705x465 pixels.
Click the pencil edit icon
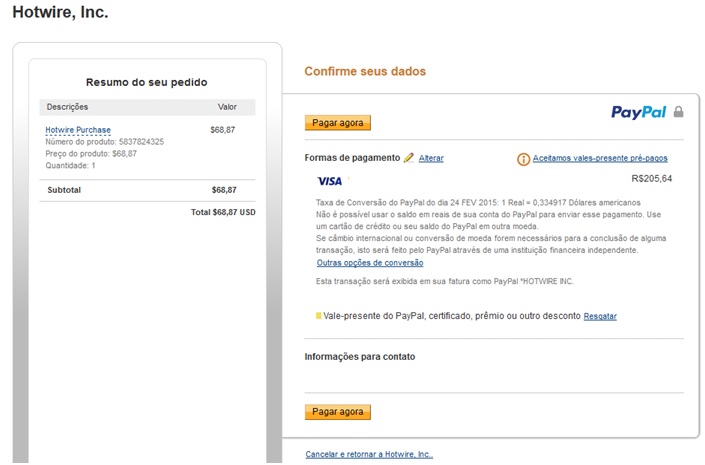409,158
